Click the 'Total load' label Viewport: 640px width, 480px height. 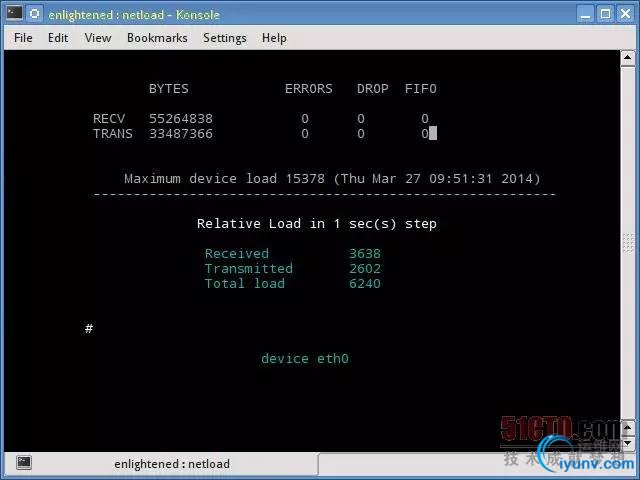coord(244,284)
